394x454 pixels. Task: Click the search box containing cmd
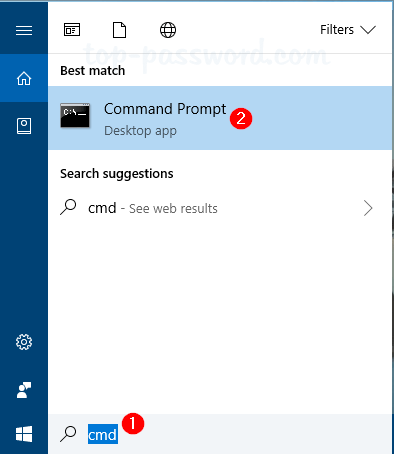point(220,434)
